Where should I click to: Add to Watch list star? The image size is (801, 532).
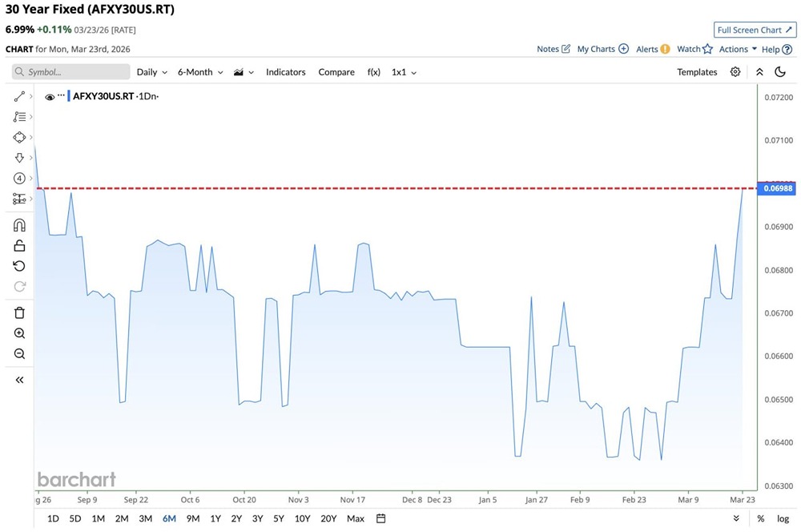pos(694,49)
